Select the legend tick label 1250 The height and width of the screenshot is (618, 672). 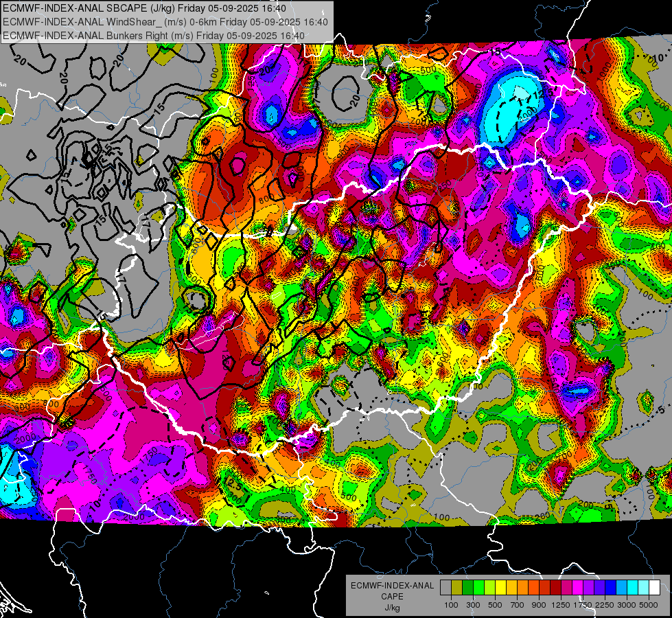coord(561,605)
